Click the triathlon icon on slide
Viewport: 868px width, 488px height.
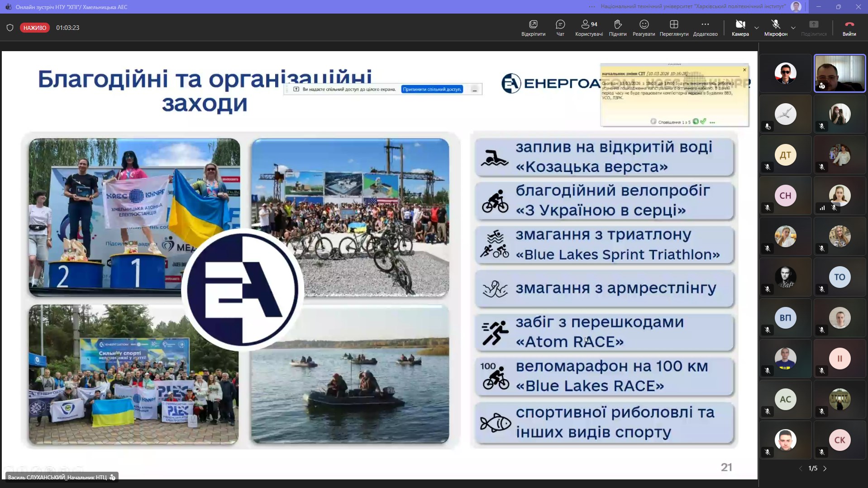point(495,244)
